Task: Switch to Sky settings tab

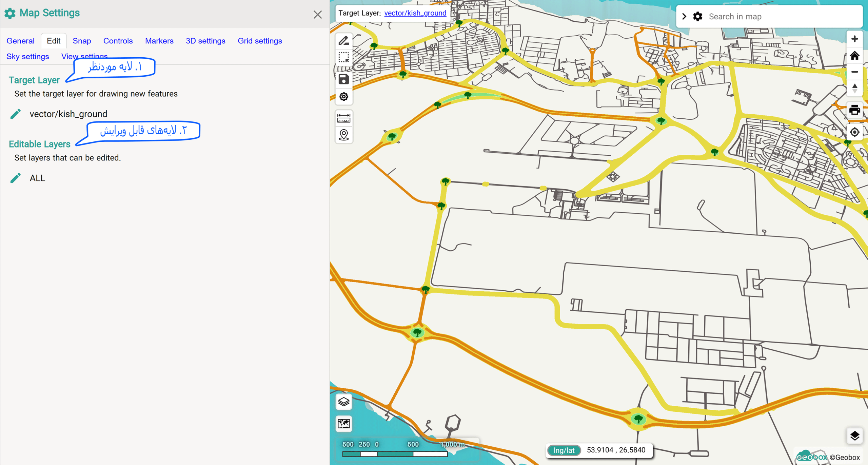Action: click(28, 56)
